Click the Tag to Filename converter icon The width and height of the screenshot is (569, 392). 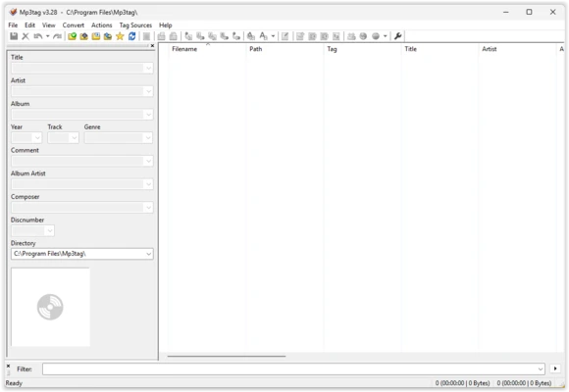[x=188, y=36]
